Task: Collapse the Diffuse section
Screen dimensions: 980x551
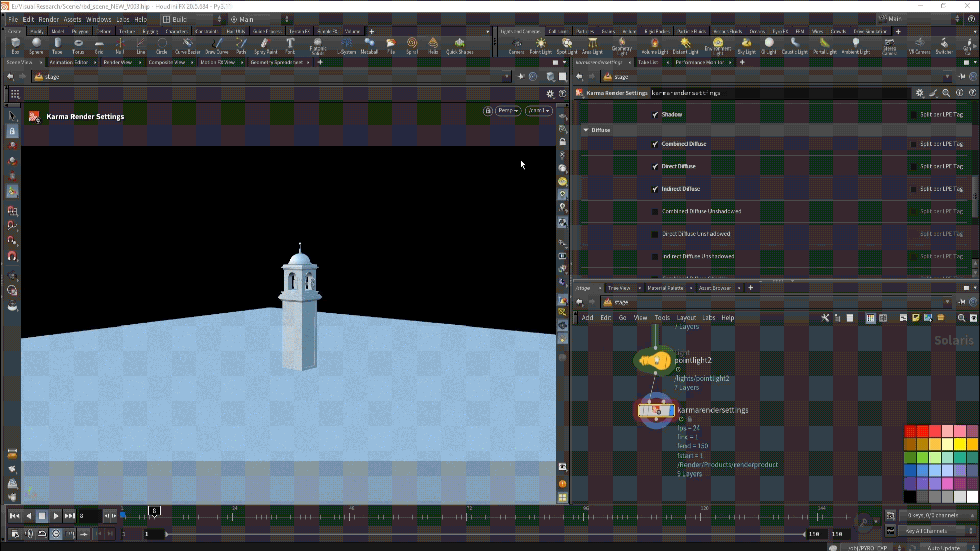Action: tap(586, 130)
